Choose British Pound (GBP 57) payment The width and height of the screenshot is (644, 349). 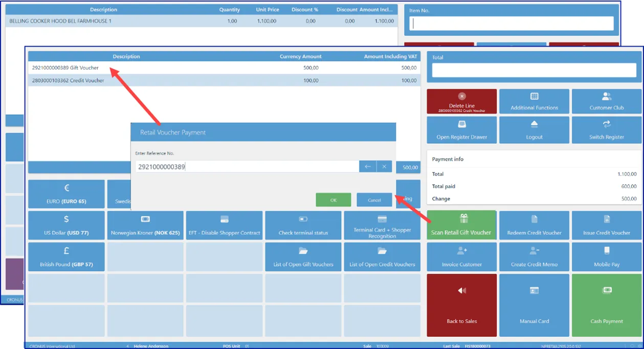(x=66, y=257)
